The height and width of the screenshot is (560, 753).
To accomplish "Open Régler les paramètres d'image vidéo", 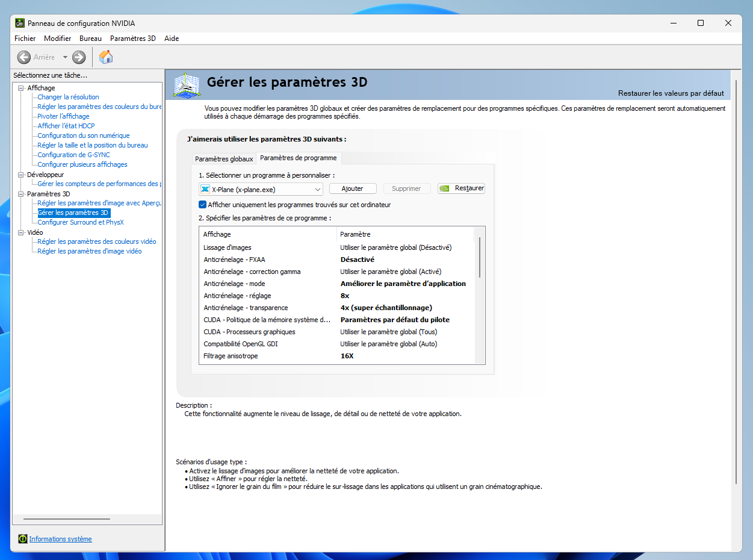I will click(x=90, y=251).
